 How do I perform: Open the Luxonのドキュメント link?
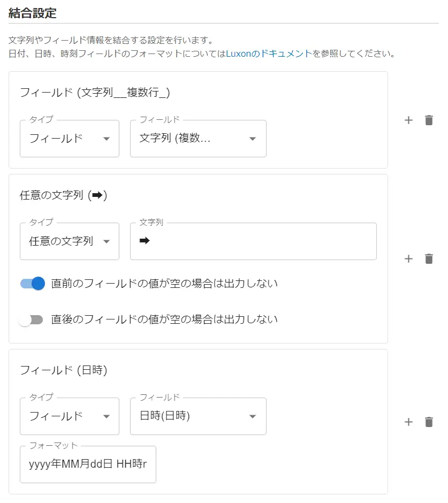click(269, 54)
